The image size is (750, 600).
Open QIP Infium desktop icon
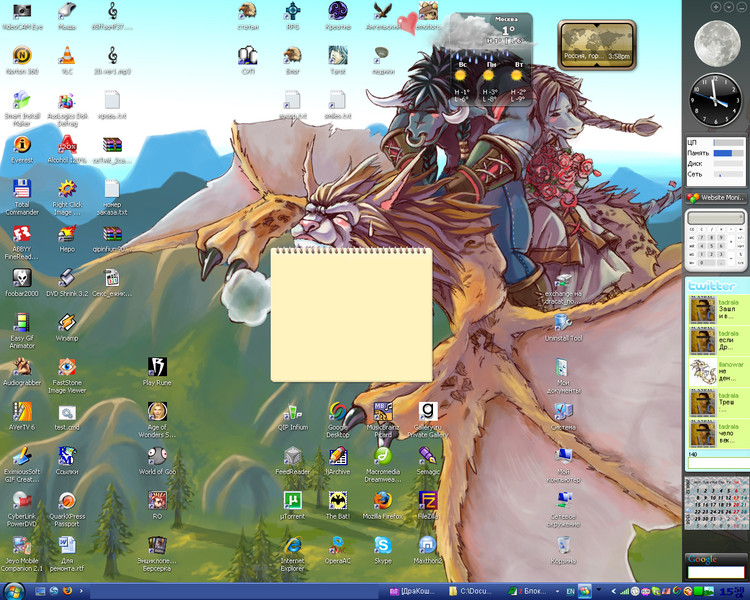click(293, 416)
